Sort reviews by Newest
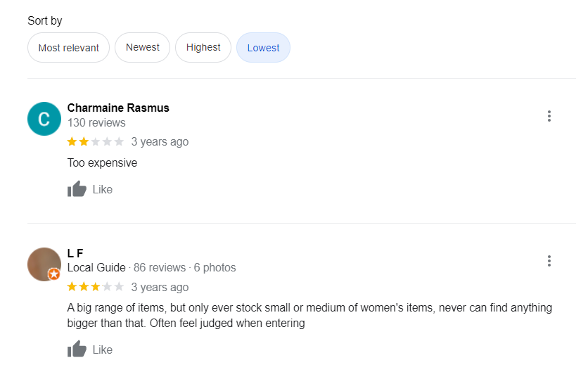The height and width of the screenshot is (372, 588). [x=143, y=48]
